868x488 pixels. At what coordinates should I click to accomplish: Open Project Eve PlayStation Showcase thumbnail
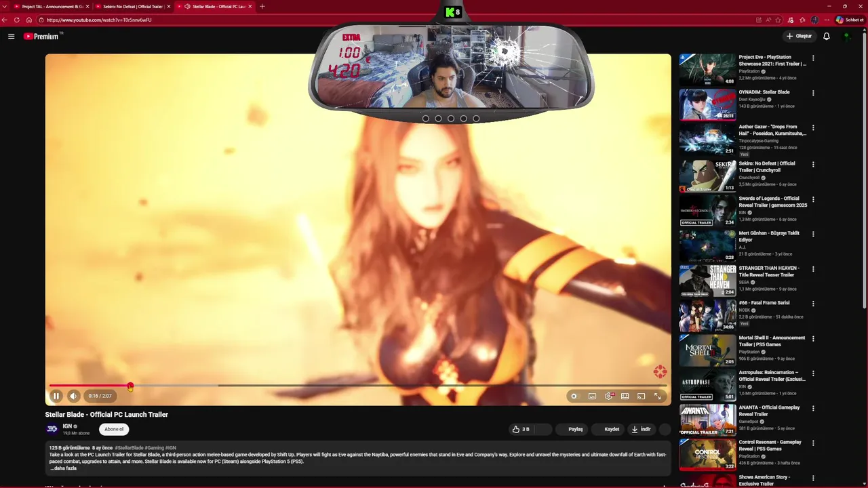(x=707, y=69)
